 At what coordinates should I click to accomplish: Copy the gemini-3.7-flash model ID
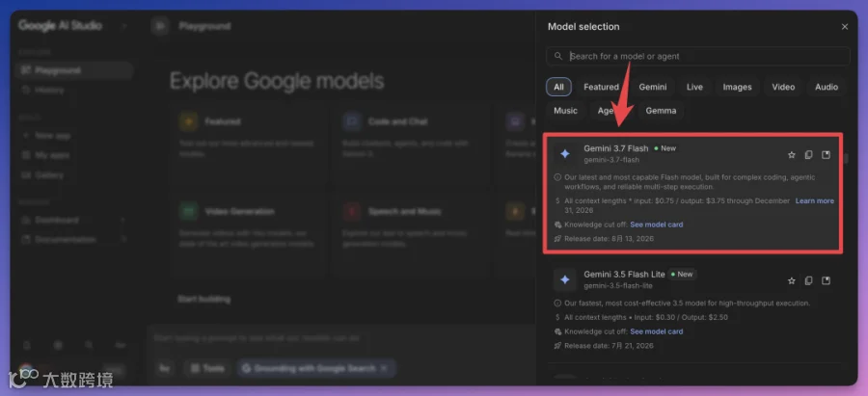(808, 155)
